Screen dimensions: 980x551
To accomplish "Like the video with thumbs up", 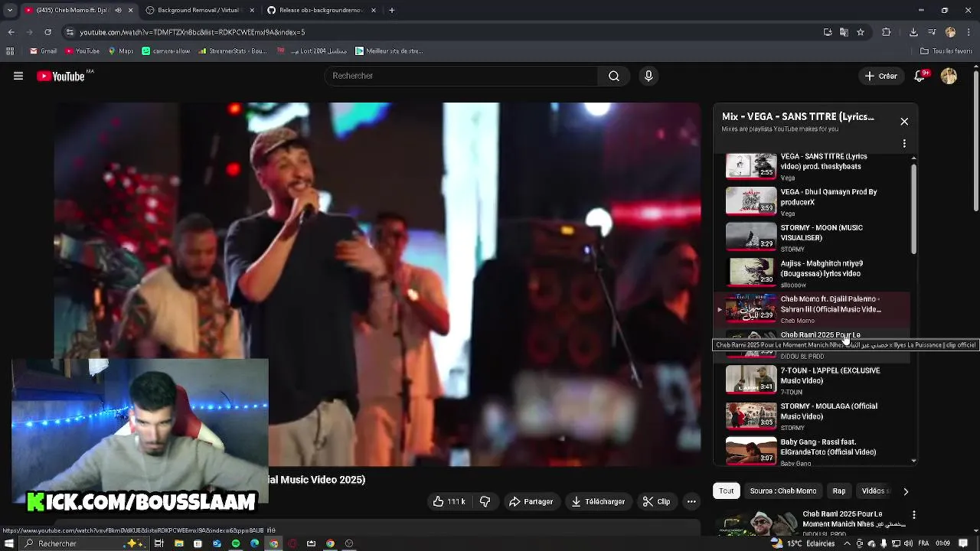I will pyautogui.click(x=449, y=501).
